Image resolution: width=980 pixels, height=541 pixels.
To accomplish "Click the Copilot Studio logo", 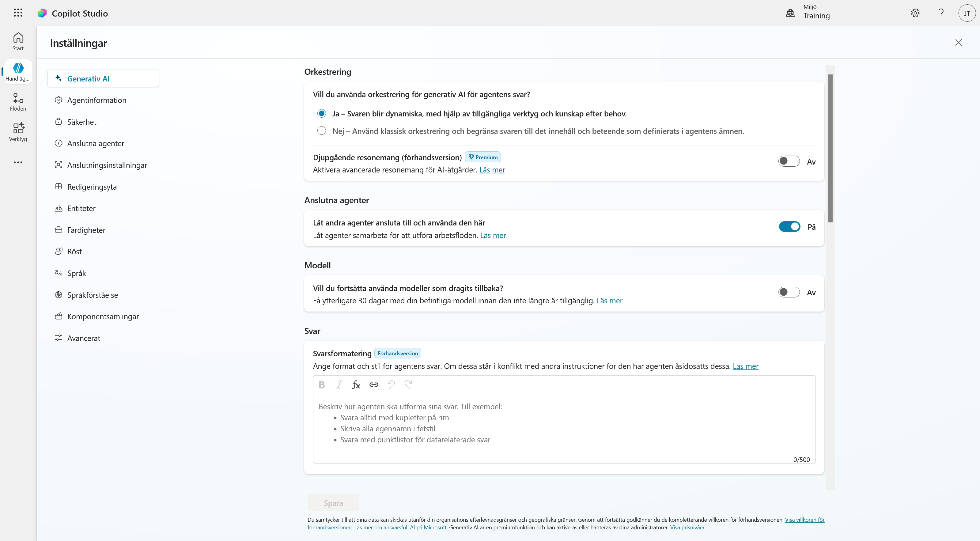I will [x=42, y=13].
